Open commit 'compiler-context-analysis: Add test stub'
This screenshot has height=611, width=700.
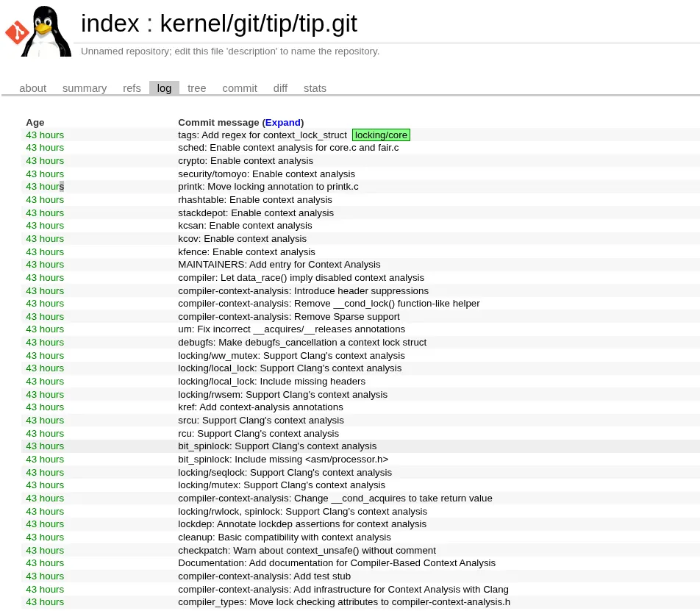[264, 576]
